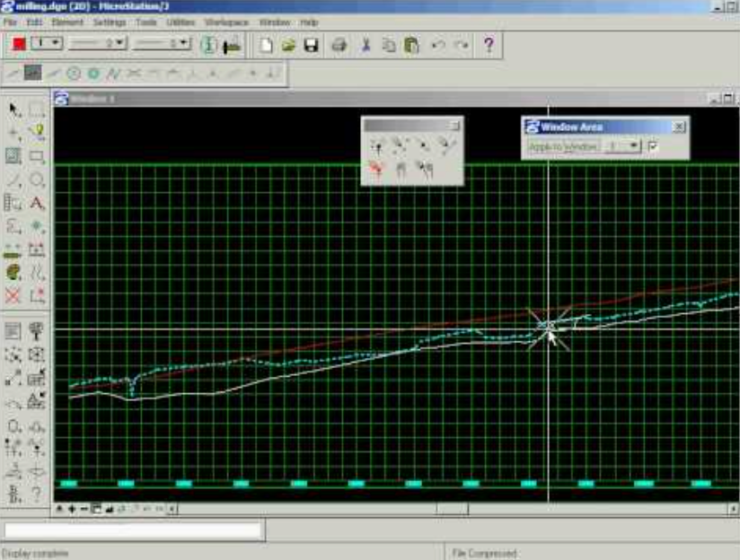Image resolution: width=740 pixels, height=560 pixels.
Task: Open help with the question mark icon
Action: click(x=489, y=45)
